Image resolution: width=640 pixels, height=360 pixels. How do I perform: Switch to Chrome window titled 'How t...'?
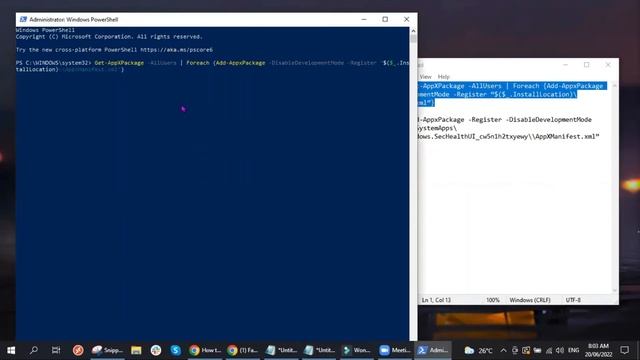click(x=205, y=350)
